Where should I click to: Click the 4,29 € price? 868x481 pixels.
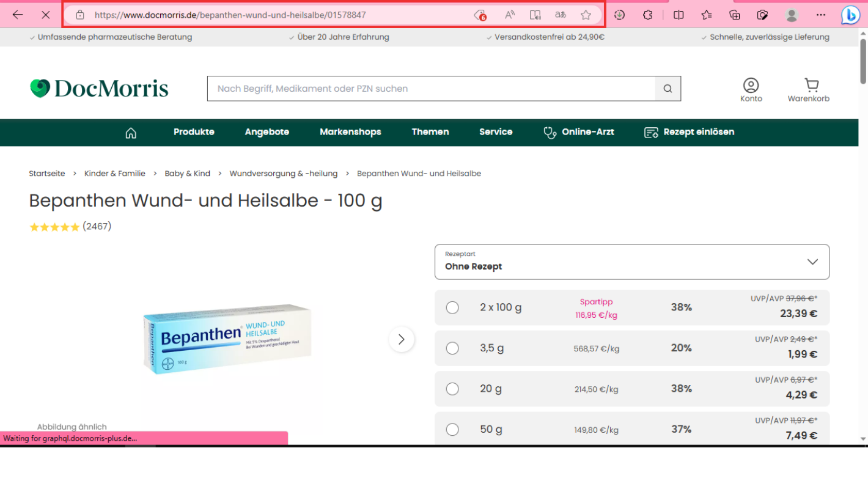point(802,395)
